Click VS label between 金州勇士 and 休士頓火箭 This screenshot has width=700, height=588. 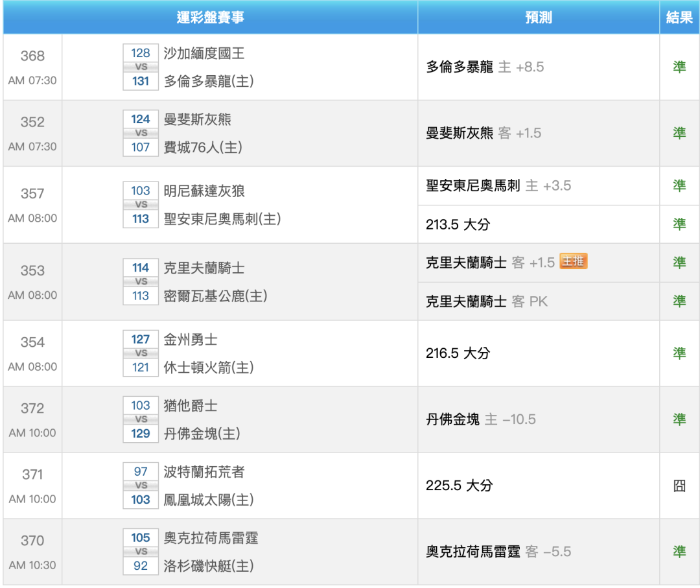pyautogui.click(x=141, y=353)
